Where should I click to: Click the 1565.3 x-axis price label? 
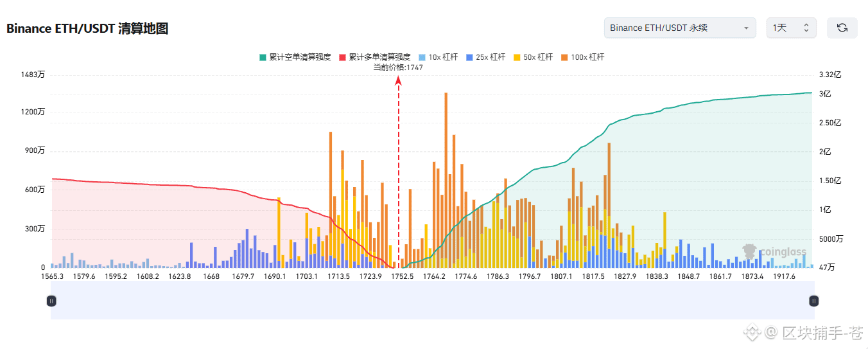[52, 276]
